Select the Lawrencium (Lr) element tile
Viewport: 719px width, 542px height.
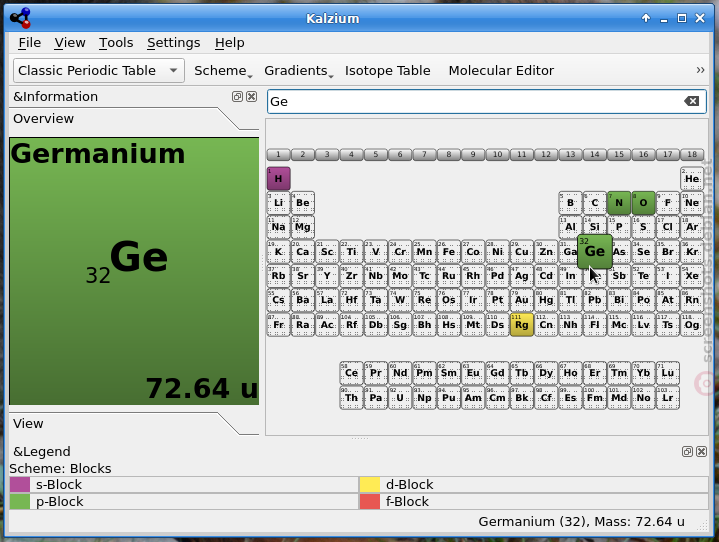[668, 398]
